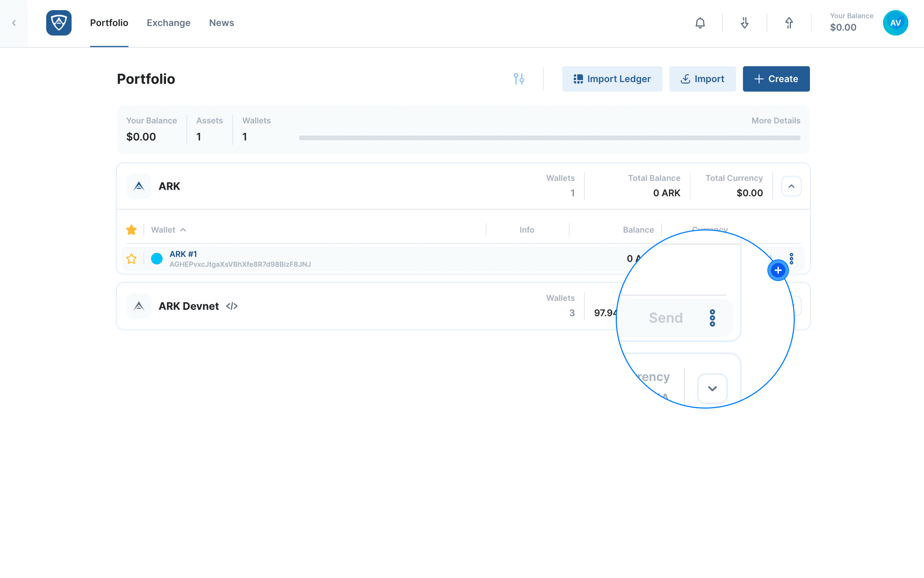Click the balance distribution bar
The width and height of the screenshot is (924, 578).
tap(549, 138)
